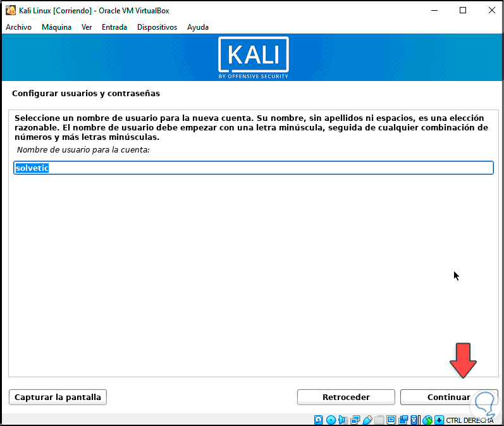Click the audio speaker status icon
The height and width of the screenshot is (426, 504).
point(343,420)
